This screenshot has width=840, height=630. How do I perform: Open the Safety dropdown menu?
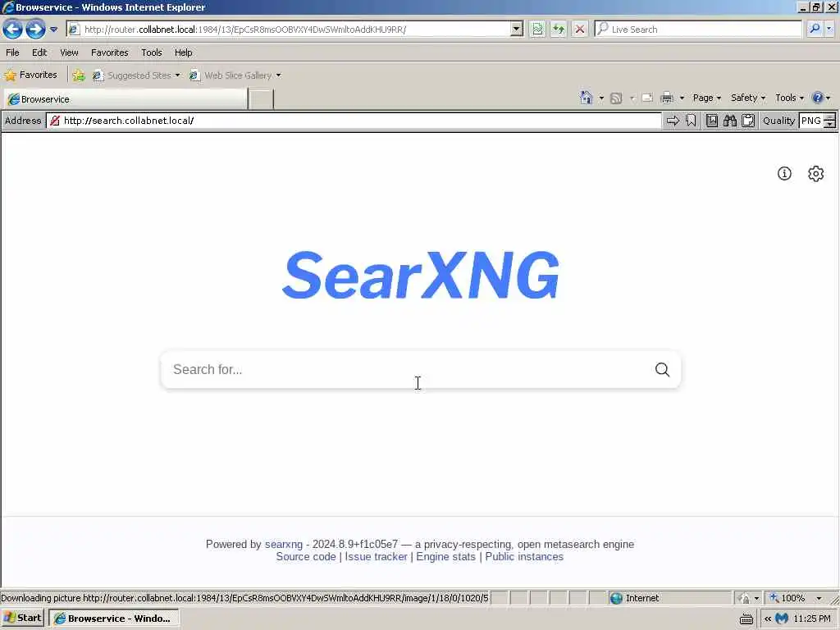[748, 98]
